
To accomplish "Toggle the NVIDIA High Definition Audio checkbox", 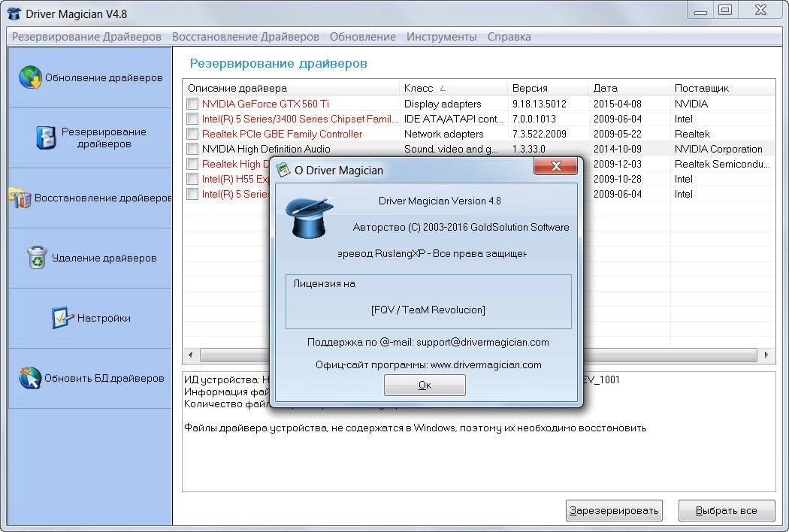I will [192, 149].
